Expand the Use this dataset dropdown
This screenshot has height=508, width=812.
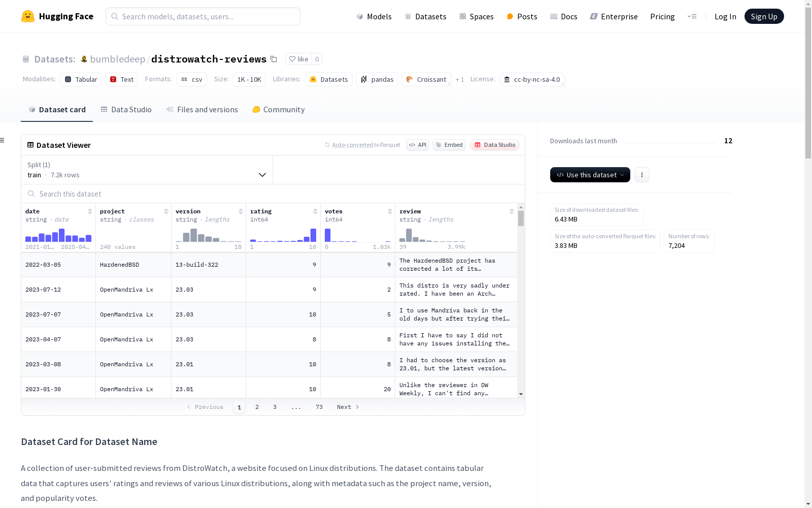[590, 175]
